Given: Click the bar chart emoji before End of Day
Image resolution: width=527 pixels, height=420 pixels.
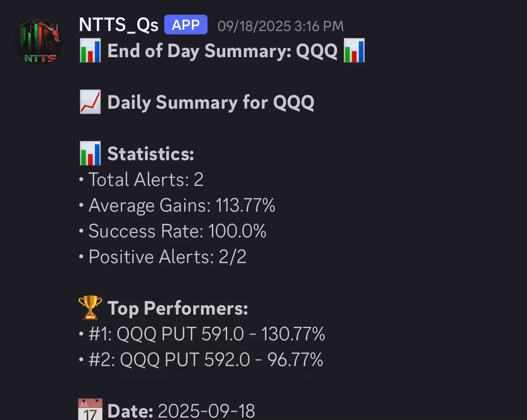Looking at the screenshot, I should click(x=90, y=51).
